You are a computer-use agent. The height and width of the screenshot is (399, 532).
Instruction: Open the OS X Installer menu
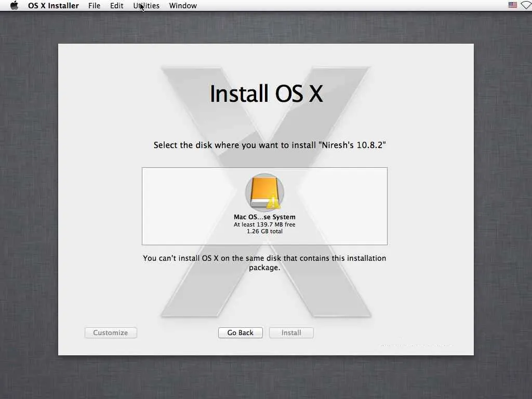(54, 6)
